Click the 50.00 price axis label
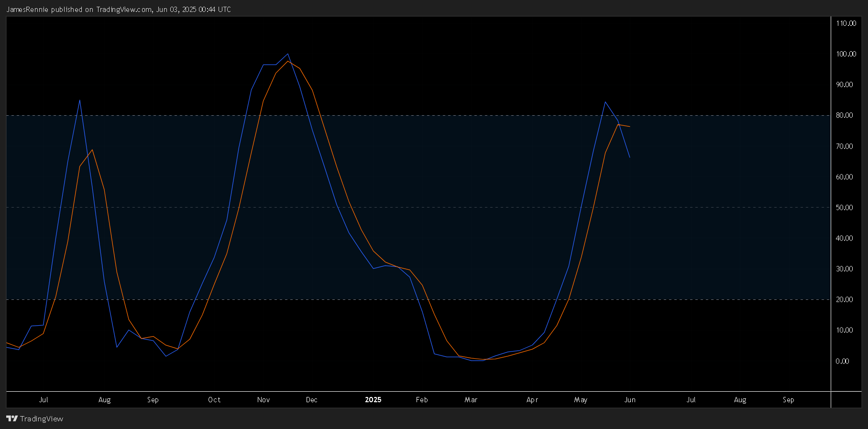This screenshot has height=429, width=868. click(844, 207)
